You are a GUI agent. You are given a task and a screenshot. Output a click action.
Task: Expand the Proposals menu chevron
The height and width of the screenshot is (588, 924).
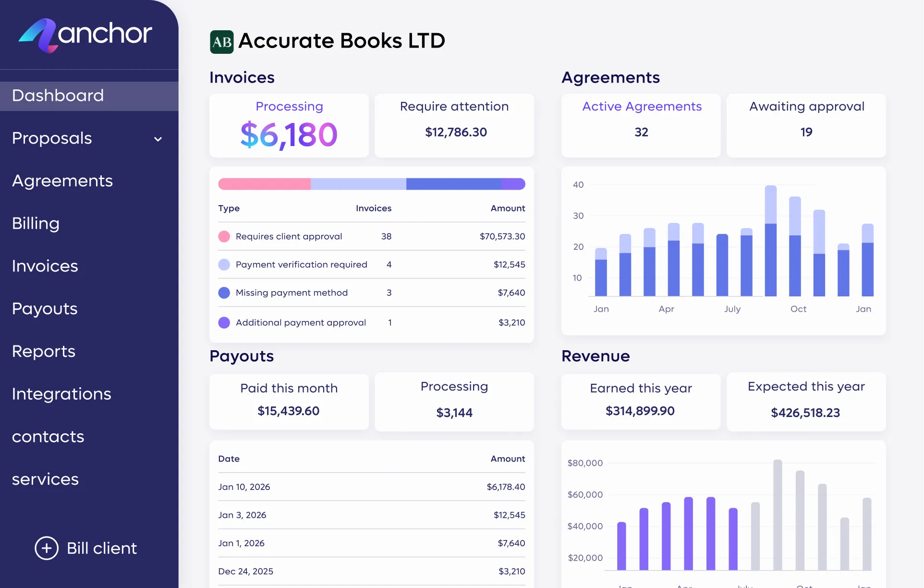coord(158,139)
